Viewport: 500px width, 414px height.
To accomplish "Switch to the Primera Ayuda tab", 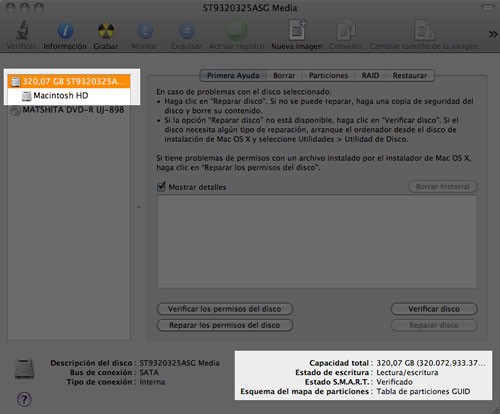I will [233, 76].
